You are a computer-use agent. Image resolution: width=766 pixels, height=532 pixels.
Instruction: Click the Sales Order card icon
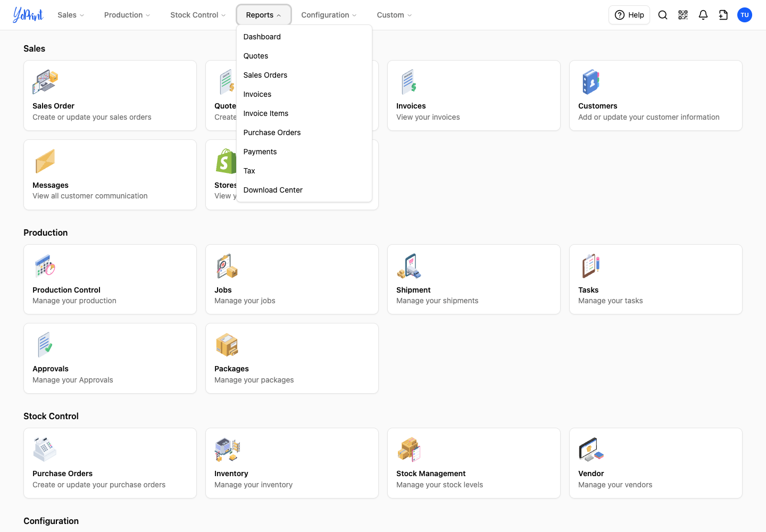tap(45, 82)
